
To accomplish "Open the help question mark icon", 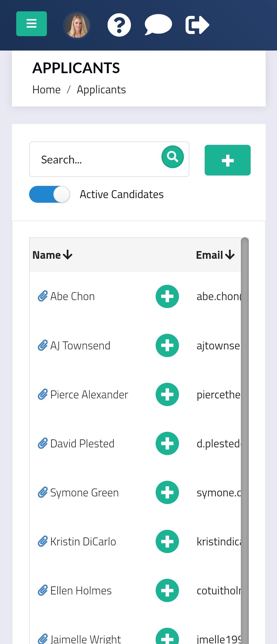I will pos(119,25).
